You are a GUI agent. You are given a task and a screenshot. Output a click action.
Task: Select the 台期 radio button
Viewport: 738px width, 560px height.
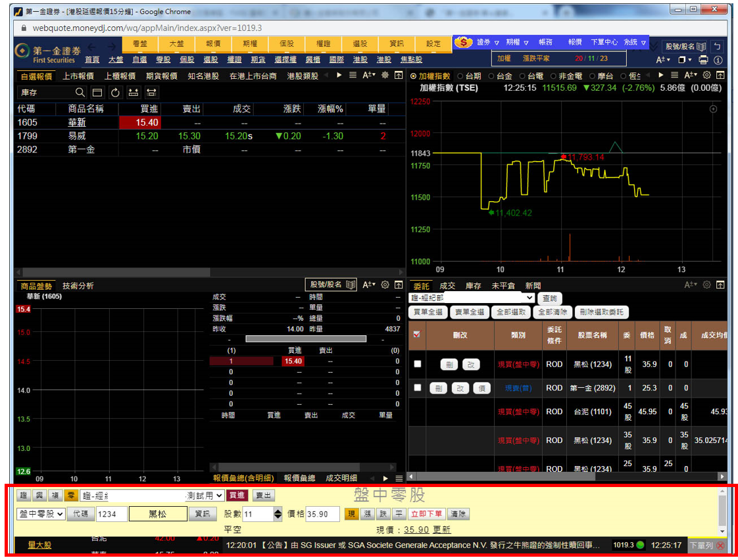(460, 76)
